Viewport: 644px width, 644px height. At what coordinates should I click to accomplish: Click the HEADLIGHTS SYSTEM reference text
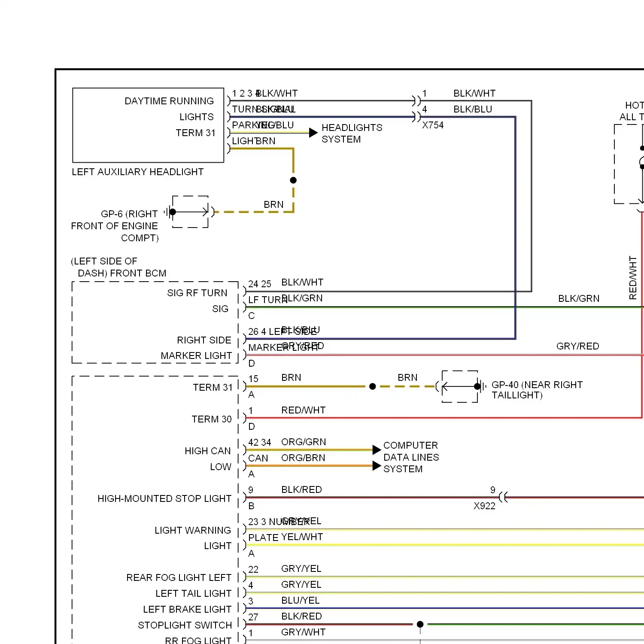[x=352, y=134]
